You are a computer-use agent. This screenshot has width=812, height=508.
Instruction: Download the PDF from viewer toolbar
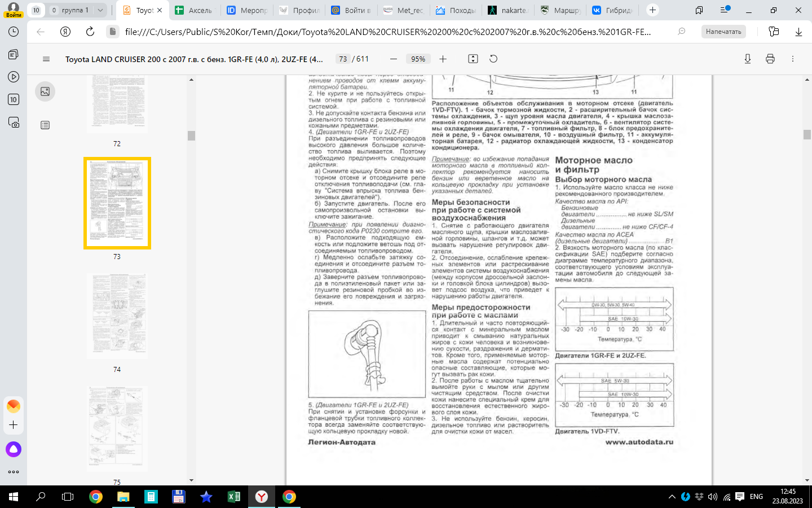click(x=748, y=59)
